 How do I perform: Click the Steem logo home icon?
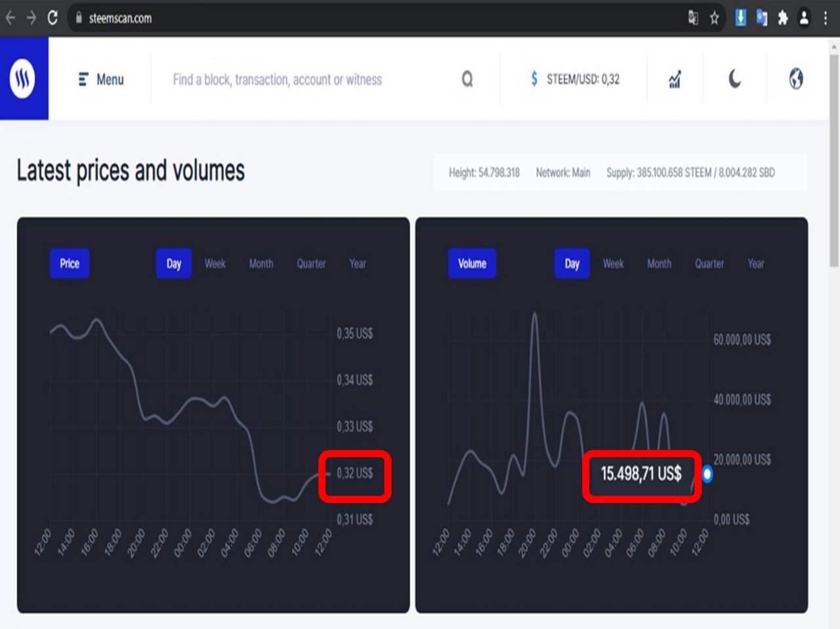click(24, 79)
